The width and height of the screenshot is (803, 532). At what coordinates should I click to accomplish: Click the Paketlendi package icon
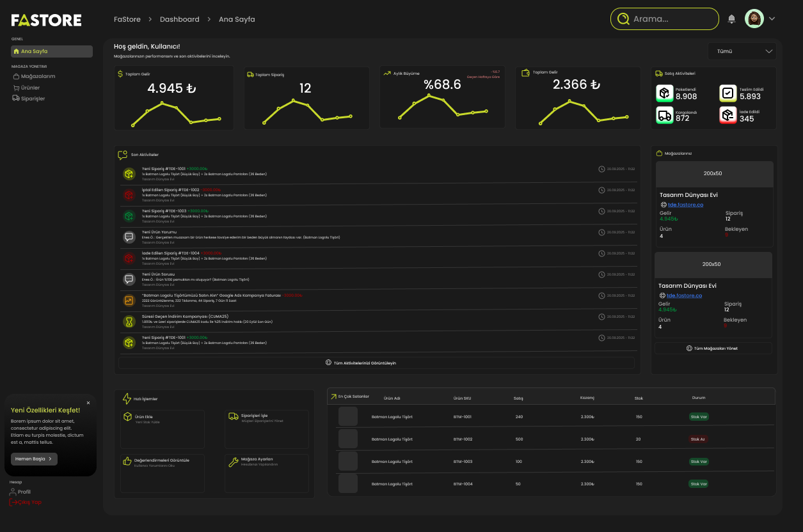click(665, 93)
